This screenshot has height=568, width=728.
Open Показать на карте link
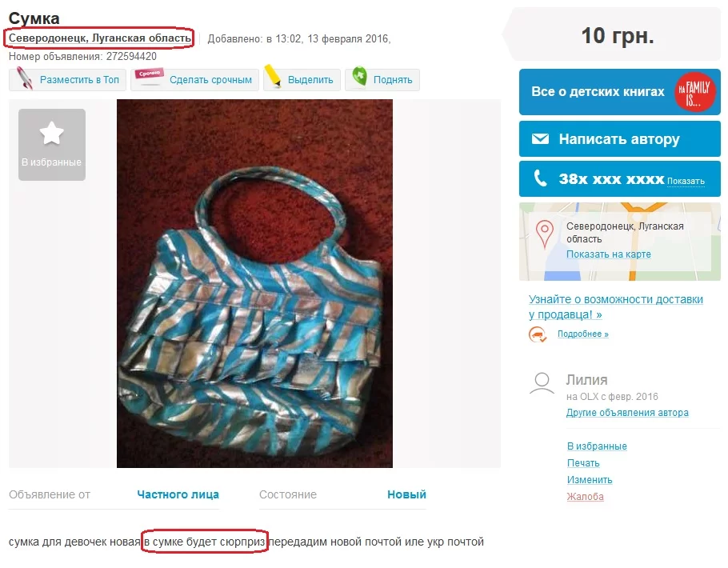click(608, 254)
